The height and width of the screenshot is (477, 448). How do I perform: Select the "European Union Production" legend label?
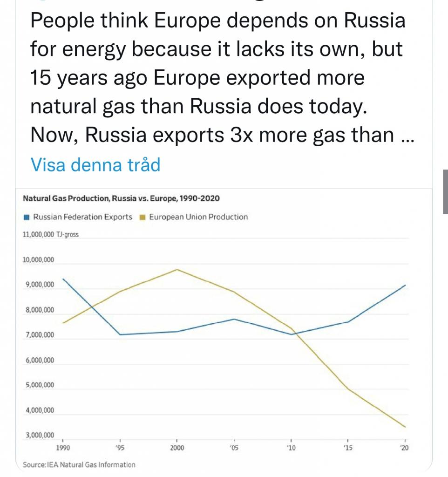coord(198,217)
